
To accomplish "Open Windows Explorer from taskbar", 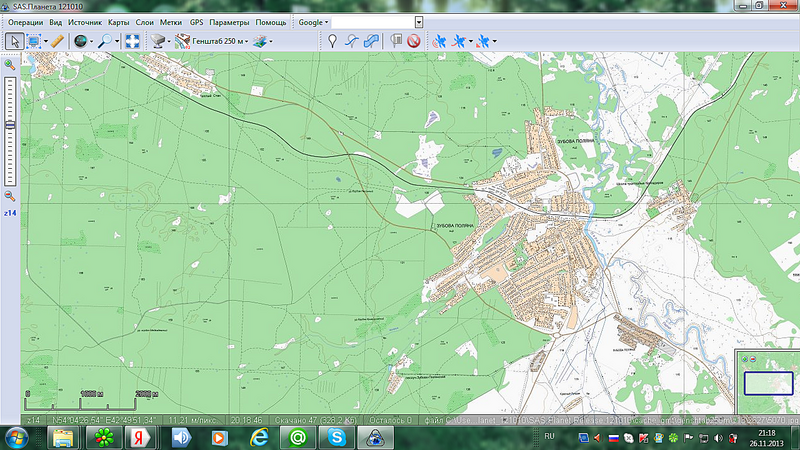I will pyautogui.click(x=63, y=438).
